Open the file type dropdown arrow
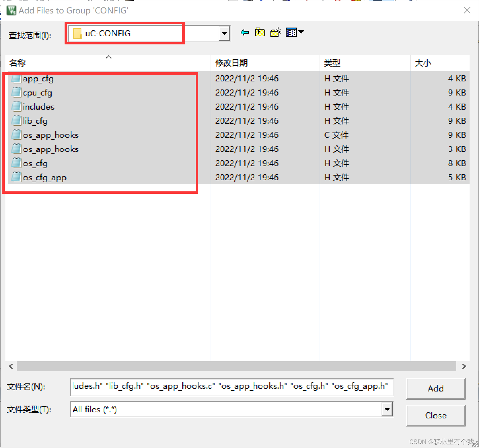This screenshot has height=448, width=479. coord(387,409)
